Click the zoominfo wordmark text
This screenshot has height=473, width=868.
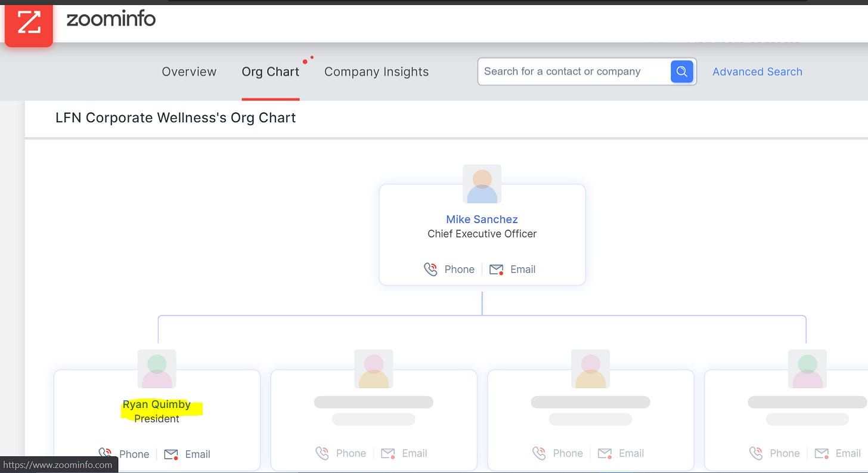(111, 19)
